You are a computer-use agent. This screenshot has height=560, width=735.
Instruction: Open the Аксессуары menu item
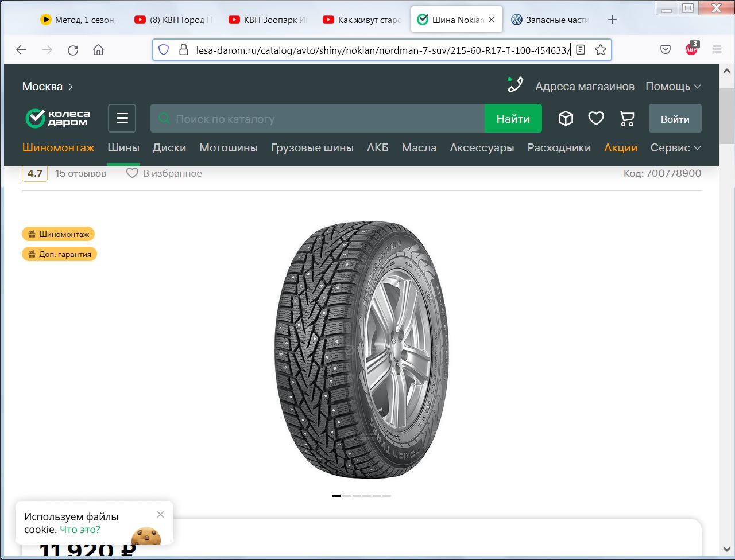point(482,147)
